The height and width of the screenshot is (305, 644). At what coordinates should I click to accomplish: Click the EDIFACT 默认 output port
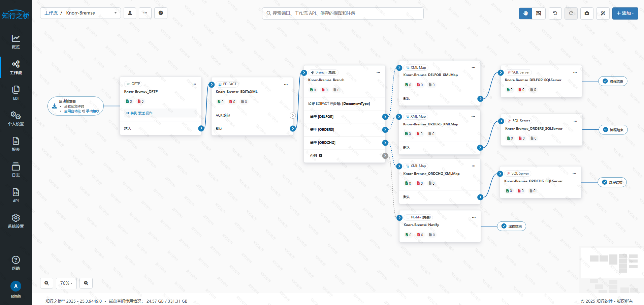(293, 129)
